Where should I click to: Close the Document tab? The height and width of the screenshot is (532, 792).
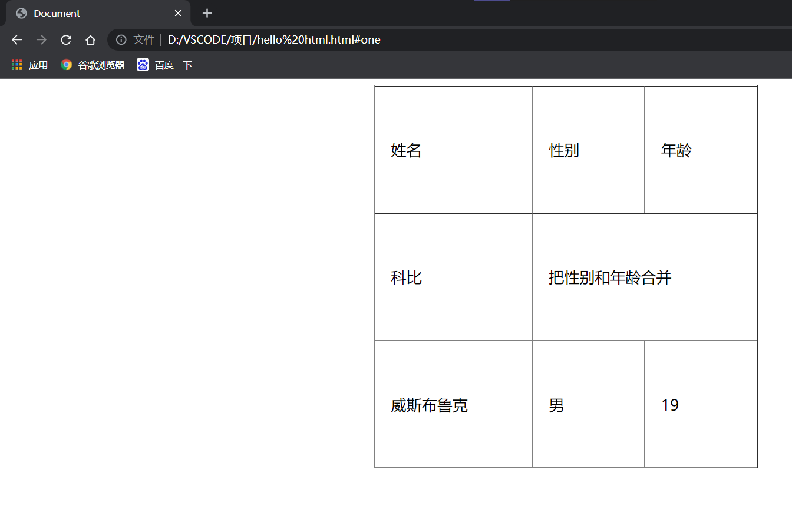(x=179, y=13)
